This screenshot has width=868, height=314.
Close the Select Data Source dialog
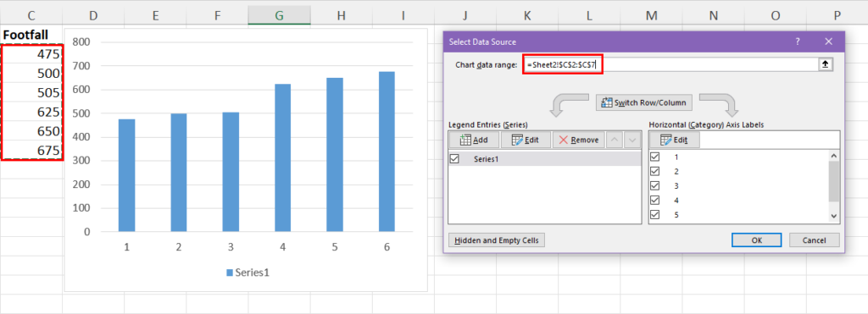click(829, 41)
